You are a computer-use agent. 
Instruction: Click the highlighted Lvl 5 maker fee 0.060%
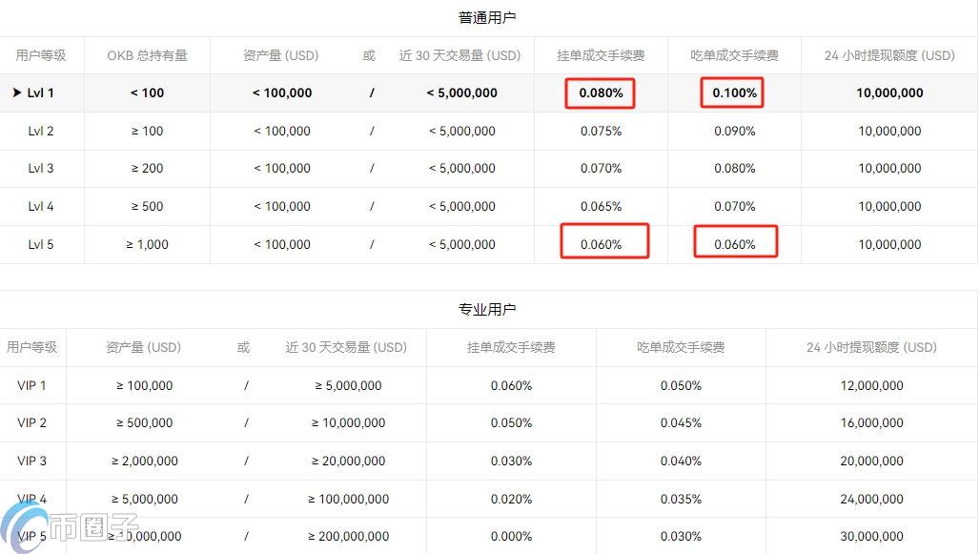pyautogui.click(x=604, y=242)
